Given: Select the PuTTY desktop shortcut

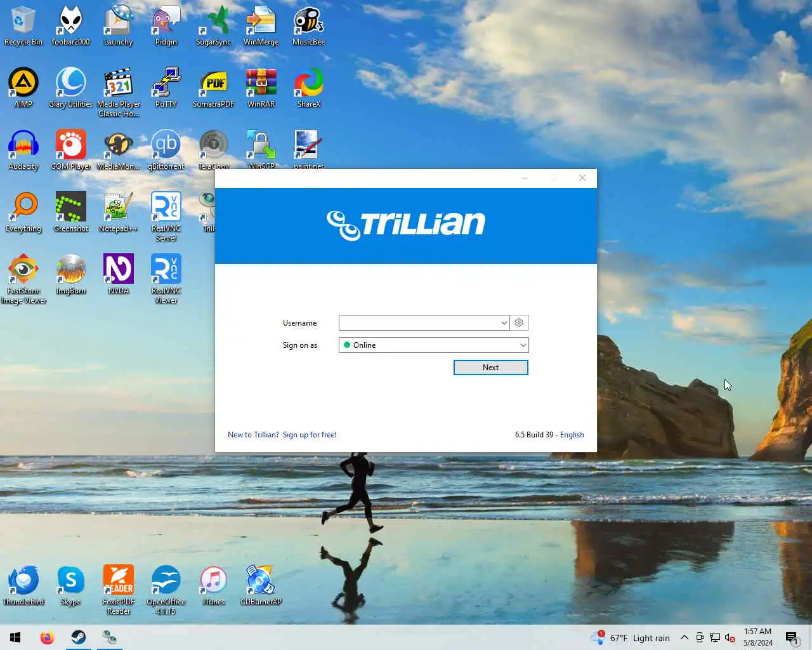Looking at the screenshot, I should pyautogui.click(x=166, y=88).
